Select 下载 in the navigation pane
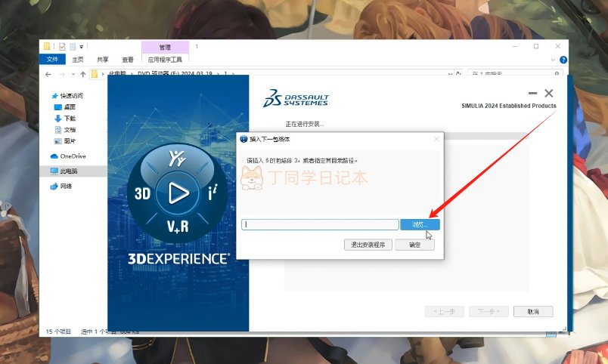The width and height of the screenshot is (608, 364). pos(70,119)
